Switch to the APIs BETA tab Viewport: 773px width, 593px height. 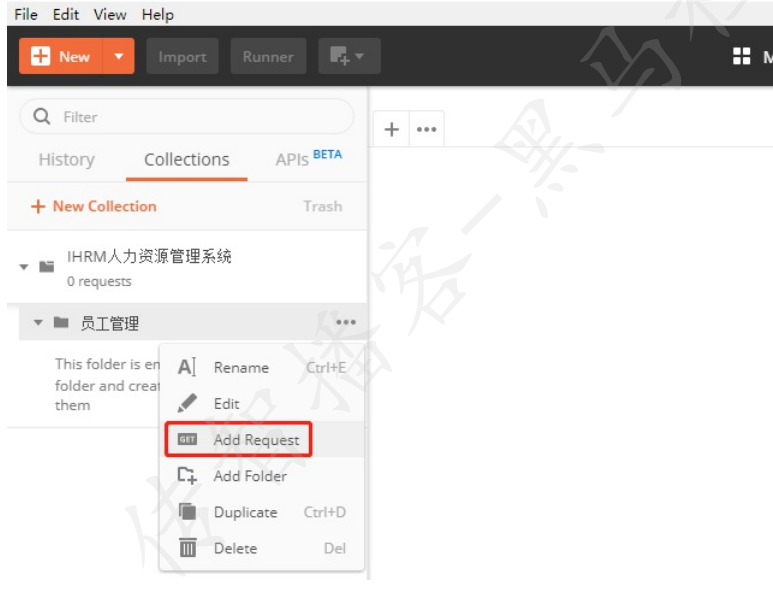click(x=309, y=159)
